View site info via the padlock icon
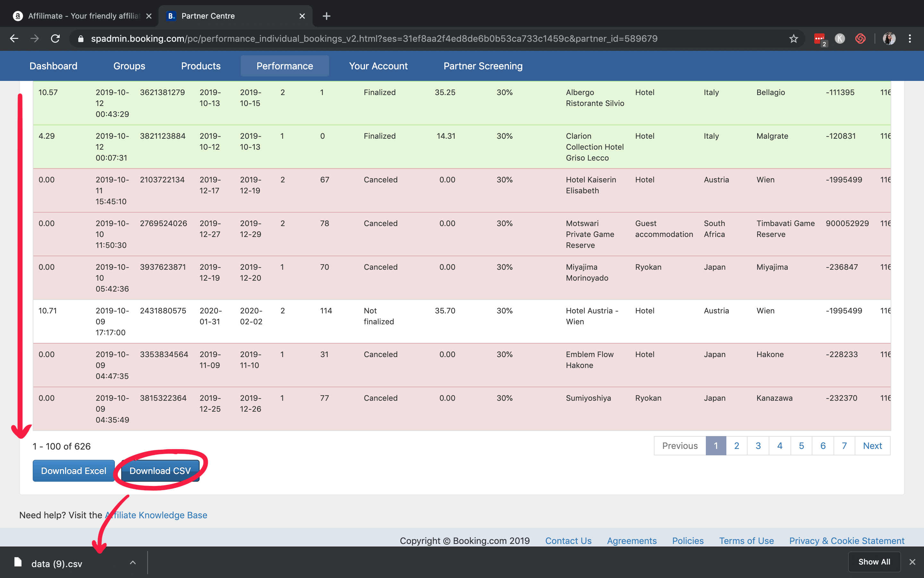Viewport: 924px width, 578px height. pyautogui.click(x=81, y=39)
